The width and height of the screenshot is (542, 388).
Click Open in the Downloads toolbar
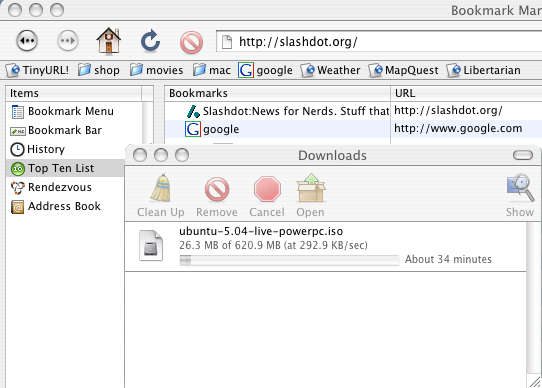(310, 196)
